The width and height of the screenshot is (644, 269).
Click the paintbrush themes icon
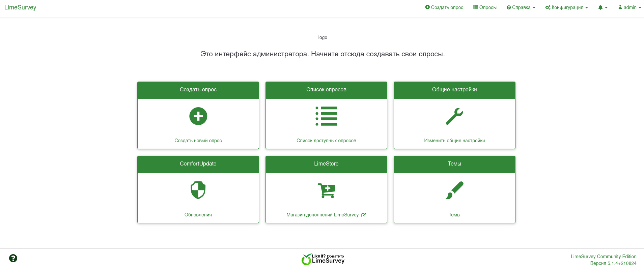click(x=454, y=190)
